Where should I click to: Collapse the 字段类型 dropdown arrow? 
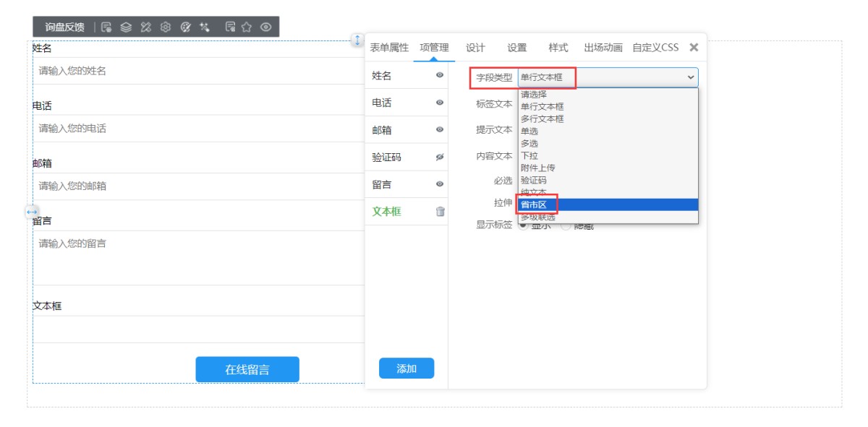(x=690, y=77)
